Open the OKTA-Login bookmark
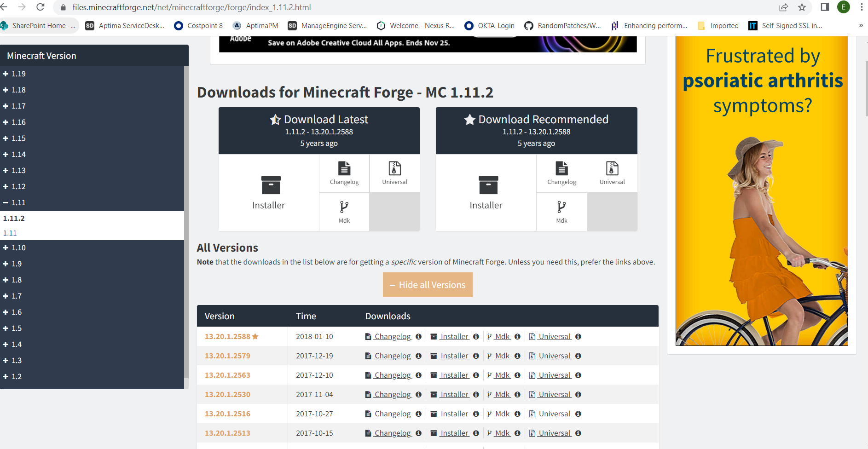Screen dimensions: 868x449 click(489, 25)
